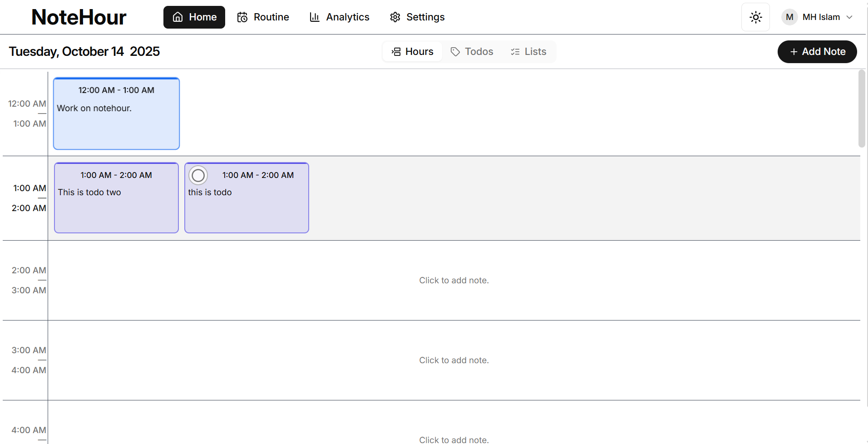868x444 pixels.
Task: Open the 'This is todo two' note card
Action: [116, 198]
